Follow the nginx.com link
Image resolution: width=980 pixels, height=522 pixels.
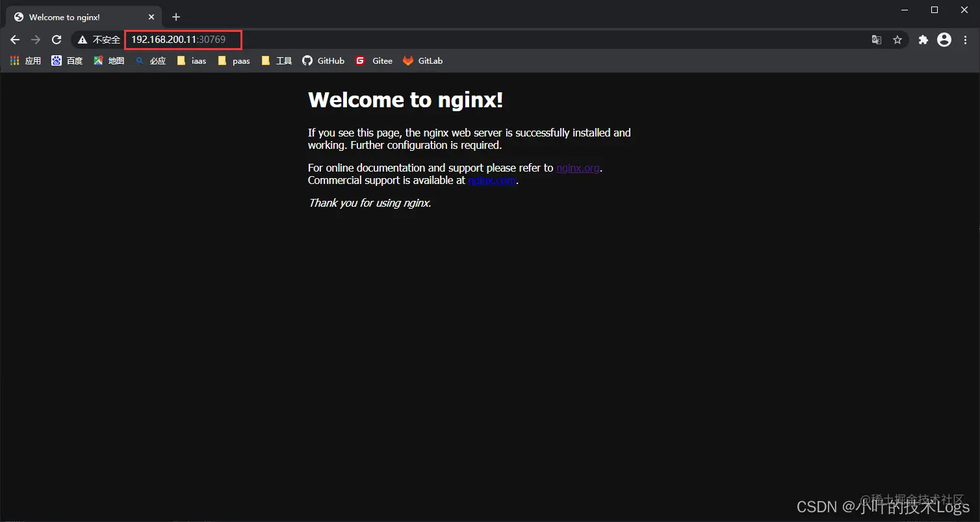coord(492,180)
